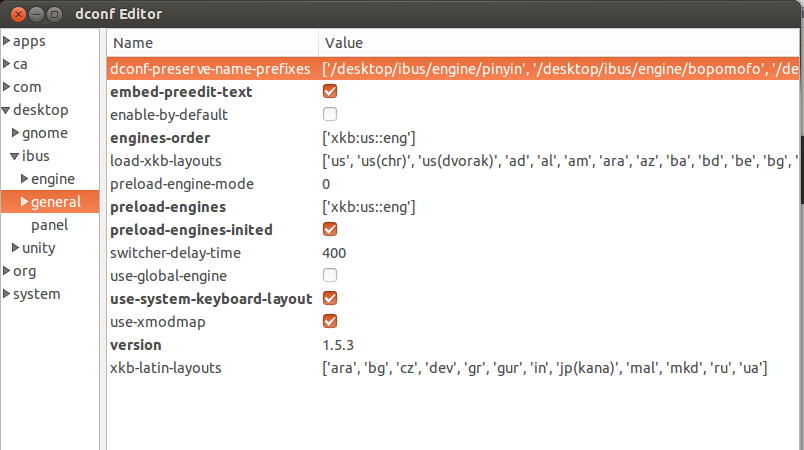Expand the org tree arrow
Screen dimensions: 804x450
7,271
